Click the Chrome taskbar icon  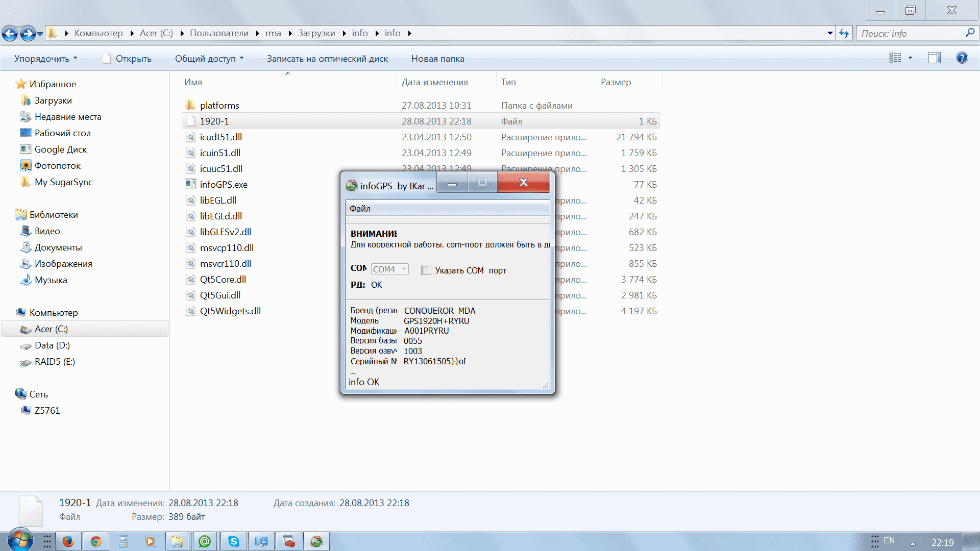pyautogui.click(x=95, y=541)
